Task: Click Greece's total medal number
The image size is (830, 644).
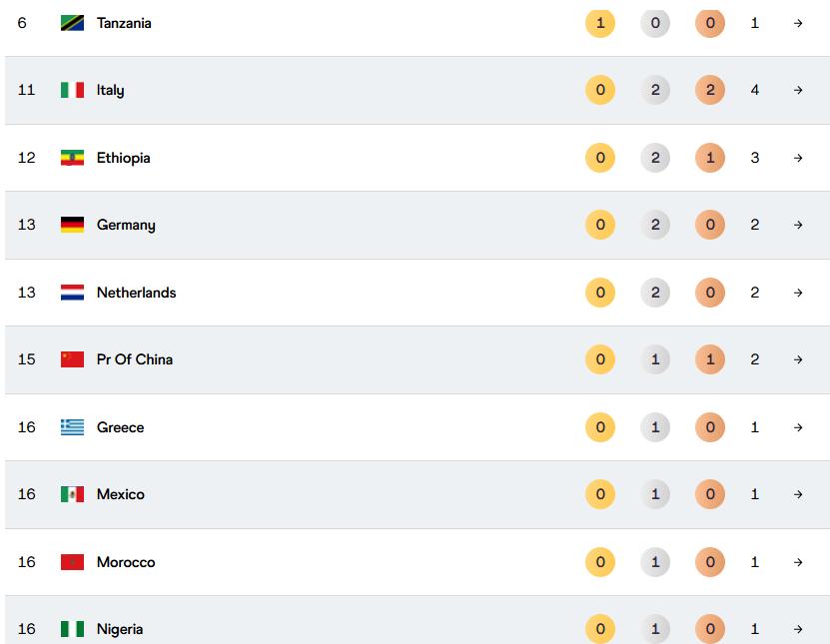Action: [x=755, y=427]
